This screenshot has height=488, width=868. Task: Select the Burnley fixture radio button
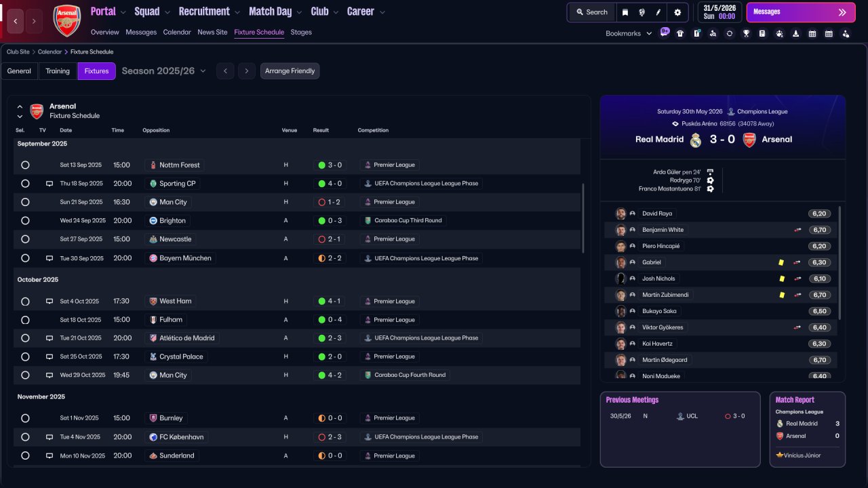pos(25,418)
